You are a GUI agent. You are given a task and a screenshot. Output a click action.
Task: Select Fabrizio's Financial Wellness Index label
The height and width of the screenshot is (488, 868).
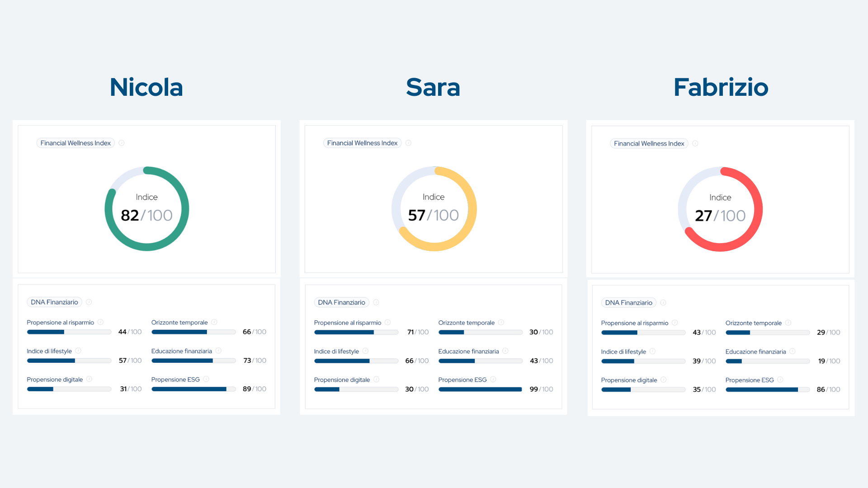coord(649,143)
